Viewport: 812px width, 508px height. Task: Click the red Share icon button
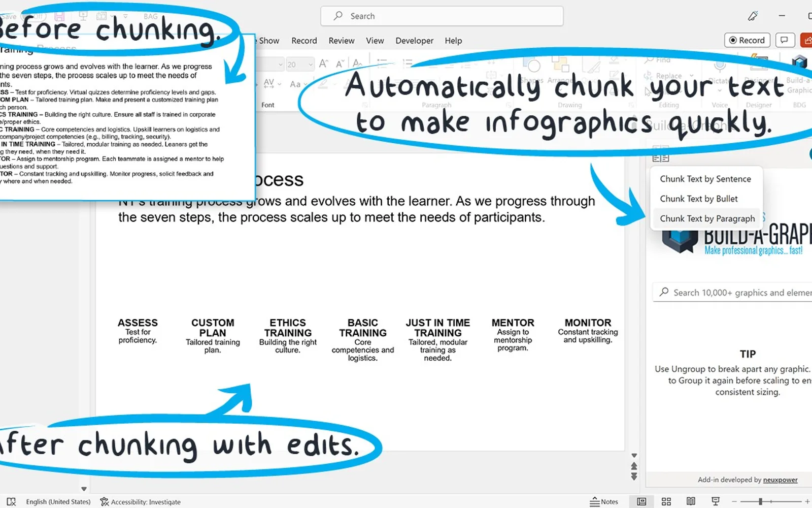(x=806, y=40)
